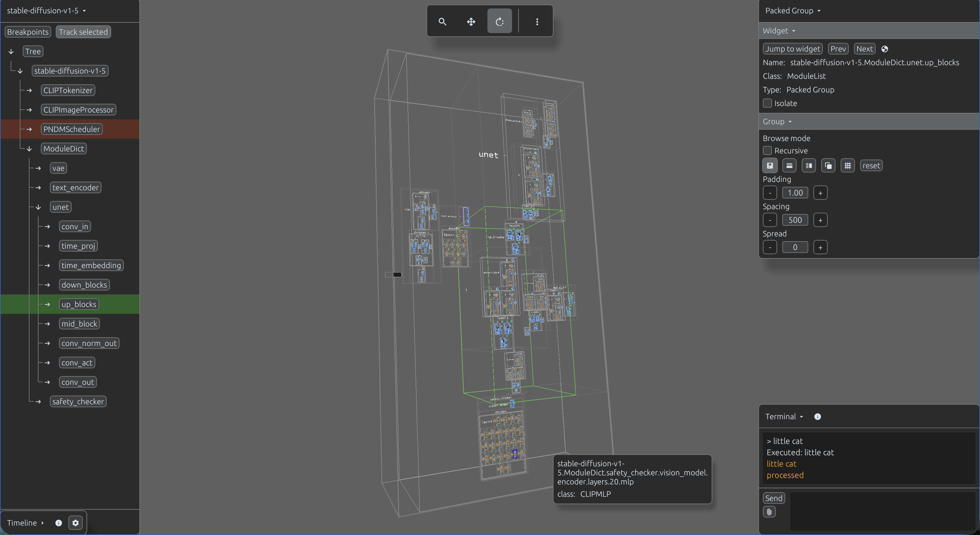Select the zoom magnifier tool
This screenshot has height=535, width=980.
point(442,22)
